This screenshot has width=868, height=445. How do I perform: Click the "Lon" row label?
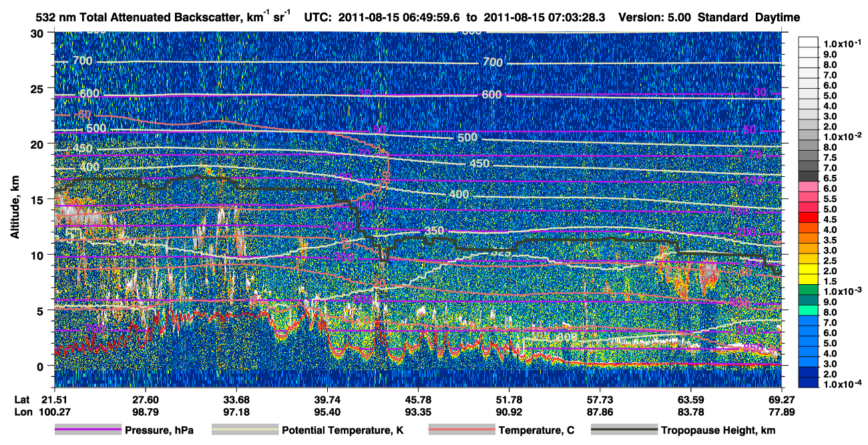22,411
